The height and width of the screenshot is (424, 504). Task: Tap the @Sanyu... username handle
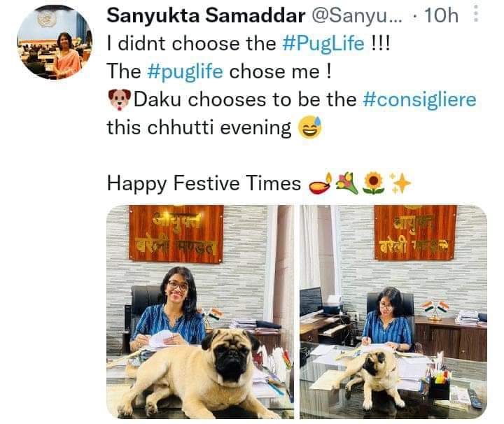(x=357, y=15)
